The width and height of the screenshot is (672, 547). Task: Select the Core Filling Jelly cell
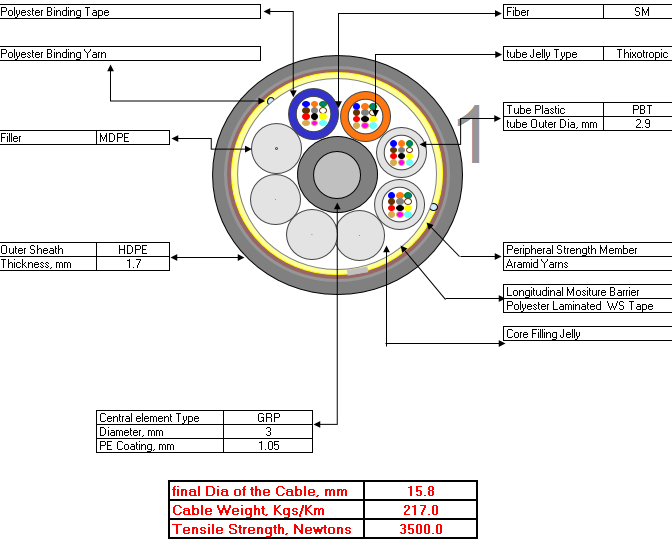[588, 334]
